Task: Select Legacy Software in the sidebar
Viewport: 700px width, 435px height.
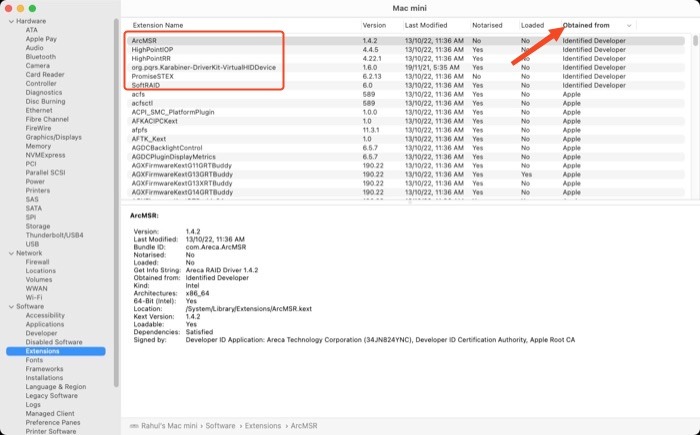Action: point(51,396)
